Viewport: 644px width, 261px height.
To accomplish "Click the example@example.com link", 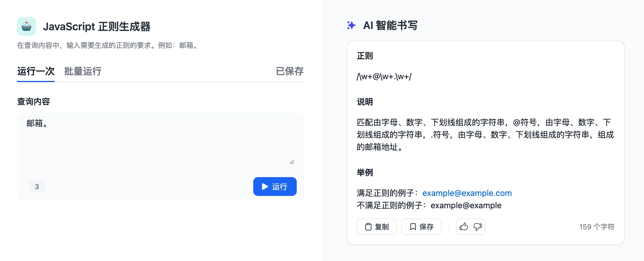I will coord(467,193).
